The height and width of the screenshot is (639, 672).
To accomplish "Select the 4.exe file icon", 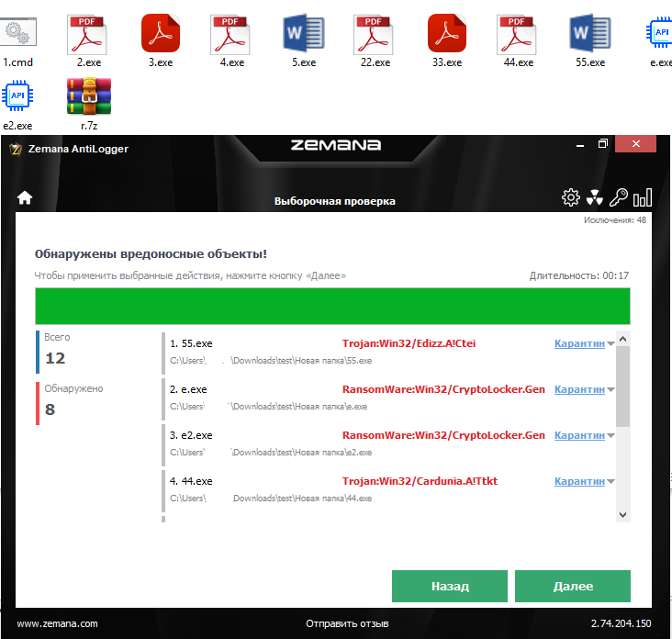I will tap(230, 34).
